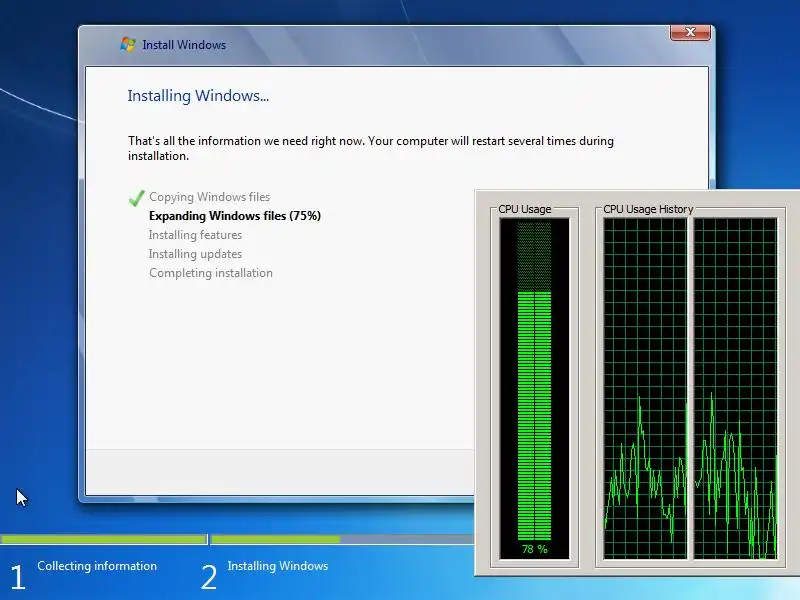This screenshot has width=800, height=600.
Task: Click the 'Installing Windows...' heading
Action: [x=198, y=96]
